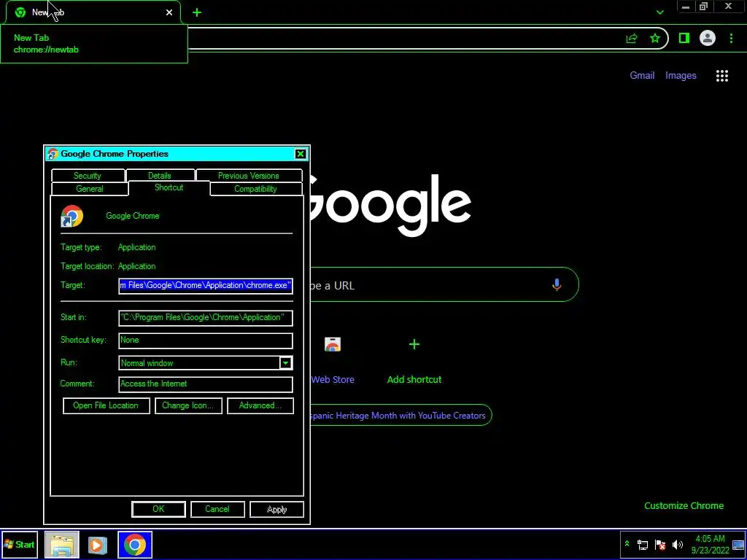
Task: Click the Chrome favicon on New Tab tab
Action: tap(20, 12)
